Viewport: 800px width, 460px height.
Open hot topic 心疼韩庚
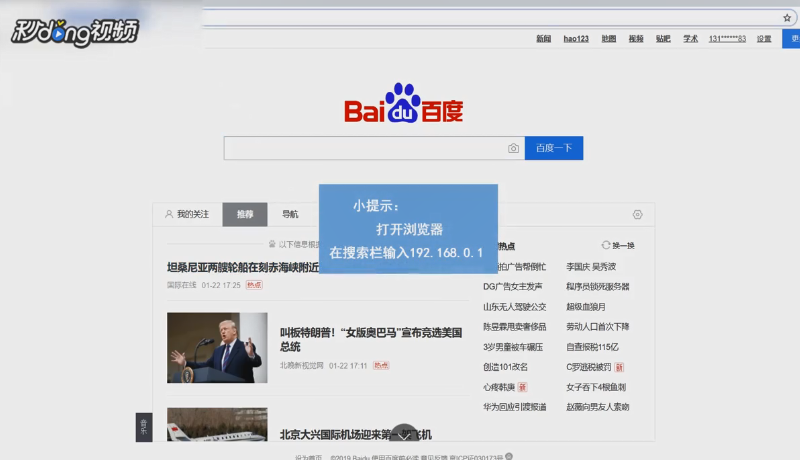coord(499,387)
